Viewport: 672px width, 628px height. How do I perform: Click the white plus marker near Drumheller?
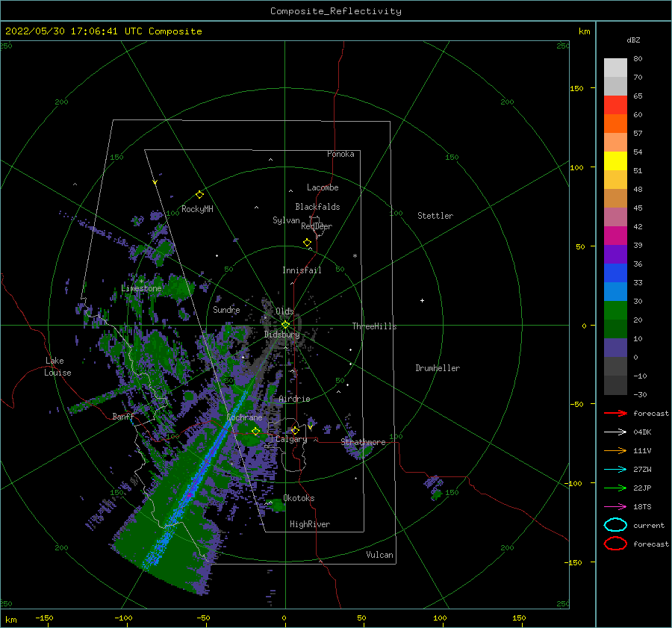422,300
